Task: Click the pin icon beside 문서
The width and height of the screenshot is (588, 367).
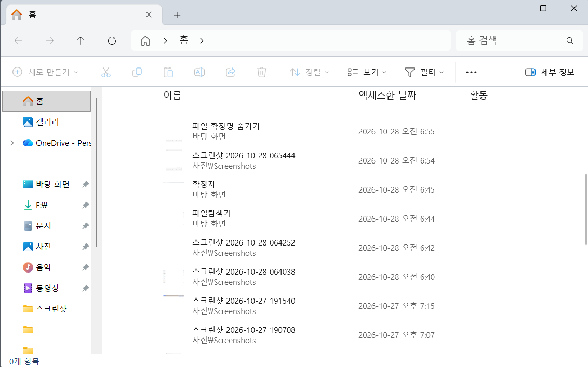Action: click(x=86, y=226)
